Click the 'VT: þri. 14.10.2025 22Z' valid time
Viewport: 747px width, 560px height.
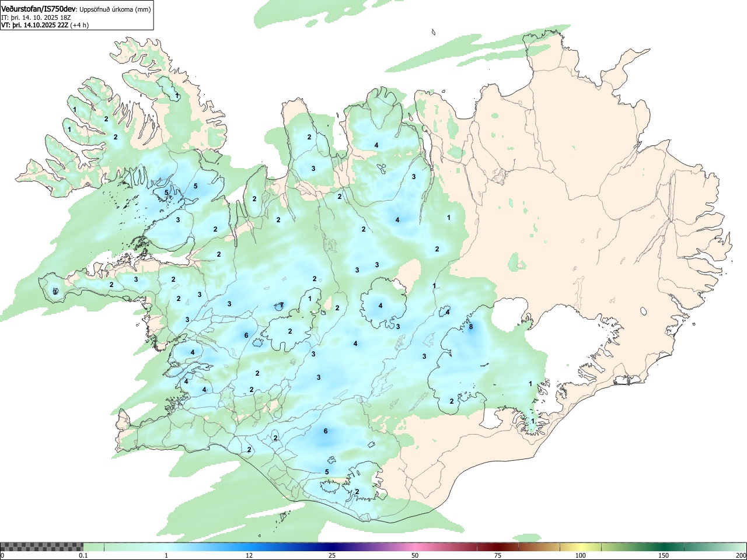35,25
